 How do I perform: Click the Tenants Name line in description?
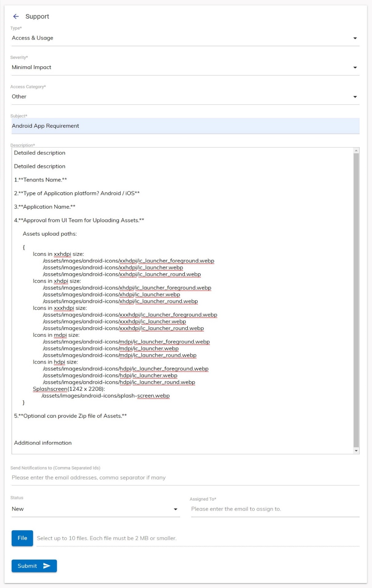click(40, 180)
